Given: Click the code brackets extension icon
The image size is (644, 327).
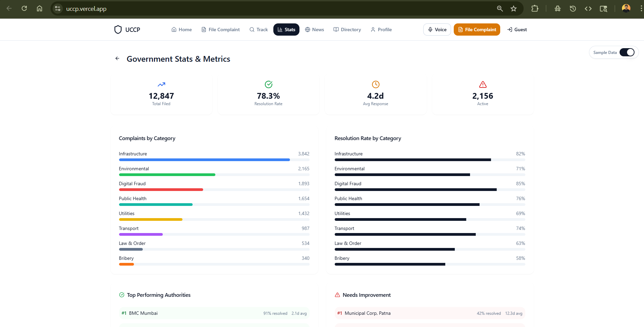Looking at the screenshot, I should 588,8.
